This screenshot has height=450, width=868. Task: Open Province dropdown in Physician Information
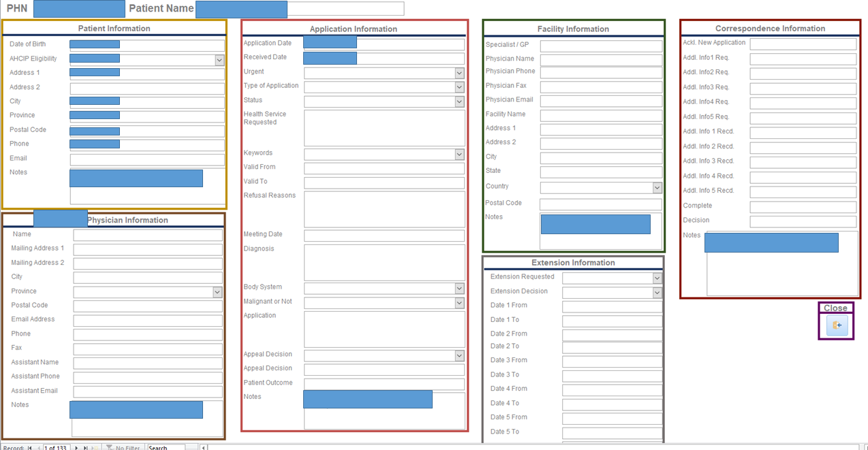pos(217,292)
